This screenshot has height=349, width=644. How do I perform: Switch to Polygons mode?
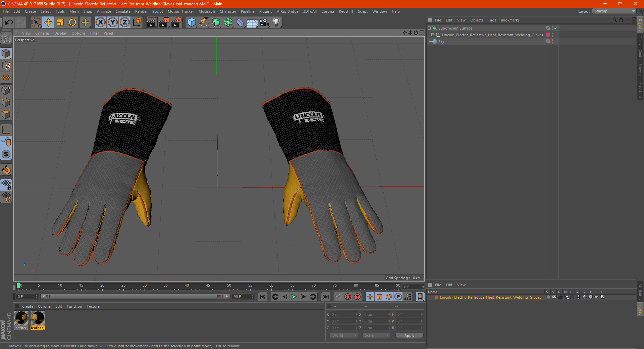coord(6,114)
